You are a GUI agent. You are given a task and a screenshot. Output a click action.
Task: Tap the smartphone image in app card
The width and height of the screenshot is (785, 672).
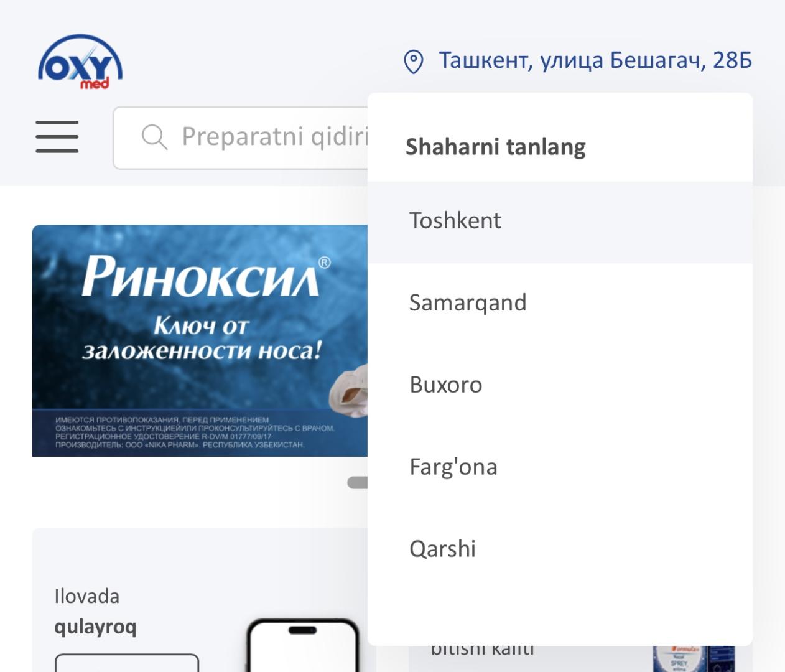[x=303, y=646]
